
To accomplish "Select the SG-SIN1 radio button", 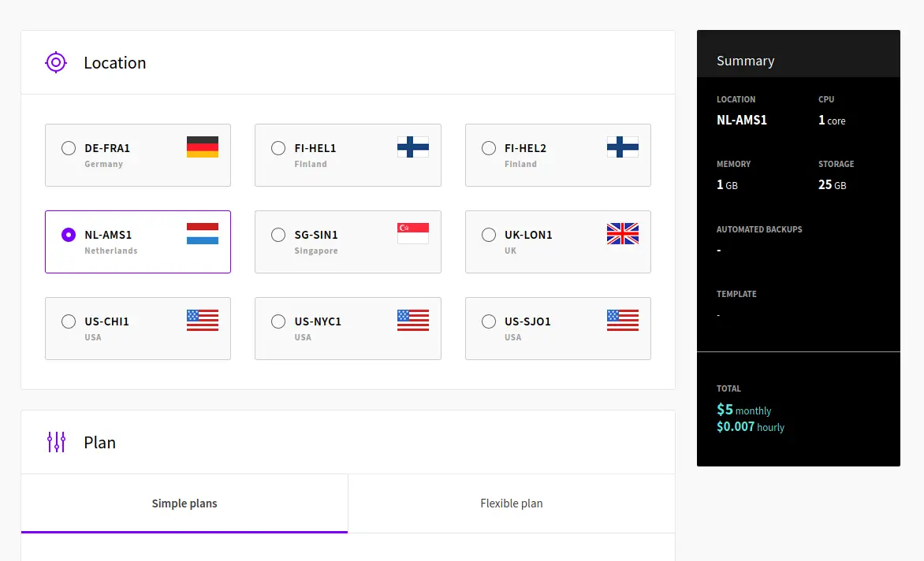I will [x=278, y=234].
